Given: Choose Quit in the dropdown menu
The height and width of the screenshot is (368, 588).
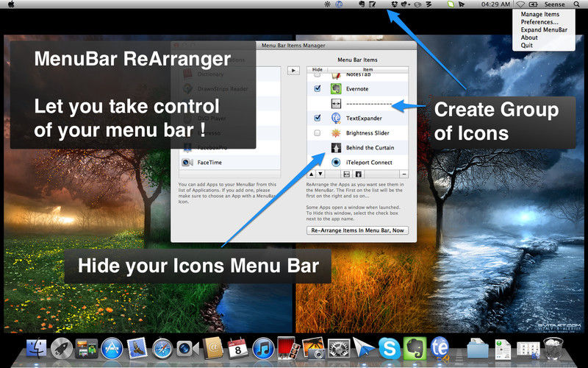Looking at the screenshot, I should pos(526,45).
